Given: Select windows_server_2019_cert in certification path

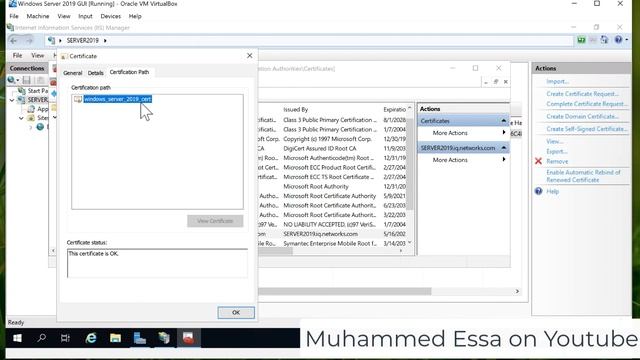Looking at the screenshot, I should [118, 99].
